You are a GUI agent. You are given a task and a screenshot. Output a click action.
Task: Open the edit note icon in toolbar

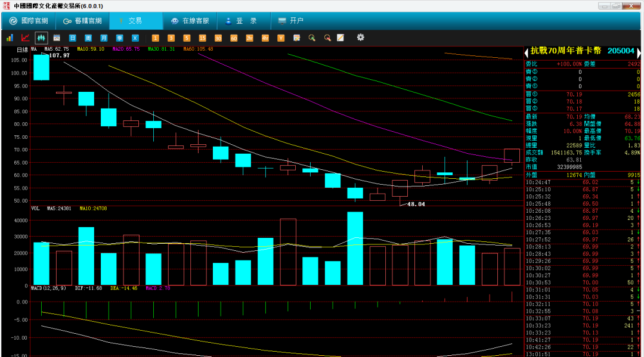(x=296, y=38)
